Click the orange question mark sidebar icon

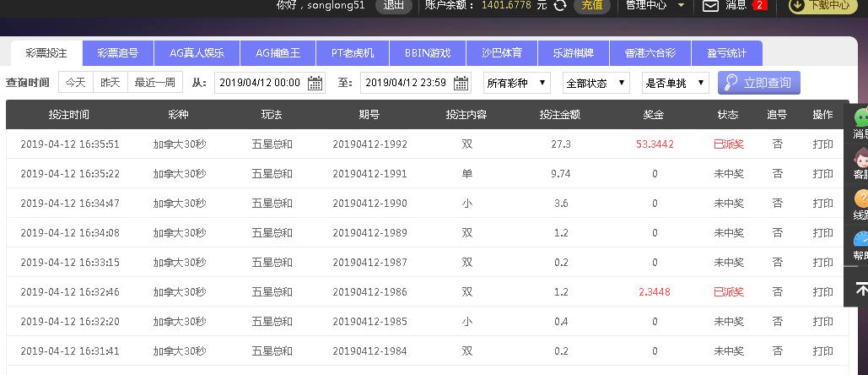pyautogui.click(x=861, y=198)
